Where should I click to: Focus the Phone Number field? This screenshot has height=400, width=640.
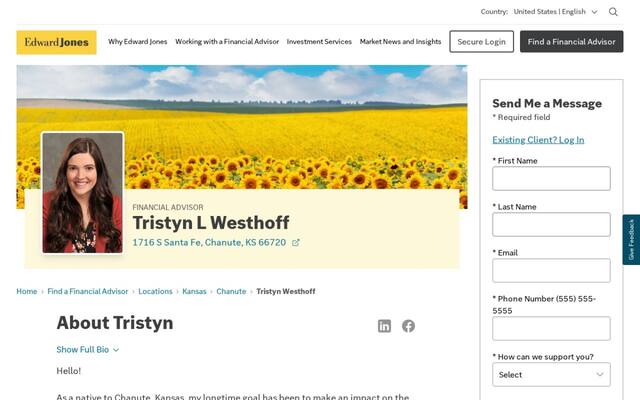pos(551,329)
